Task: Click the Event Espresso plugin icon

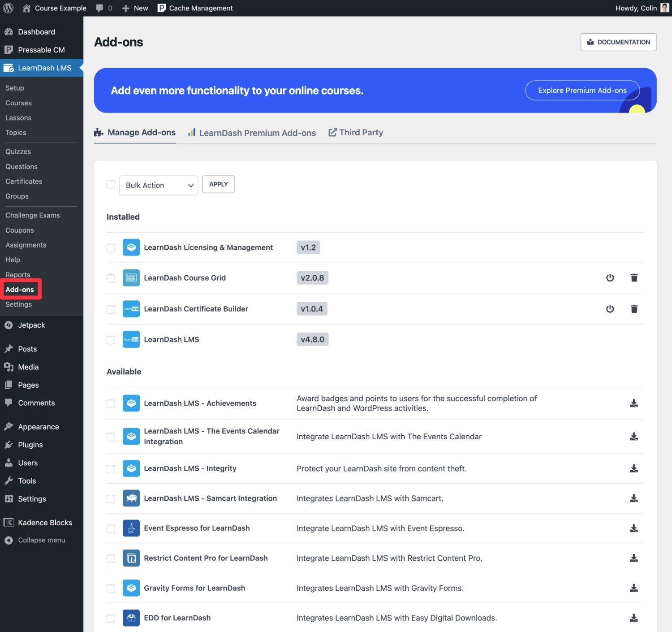Action: [131, 528]
